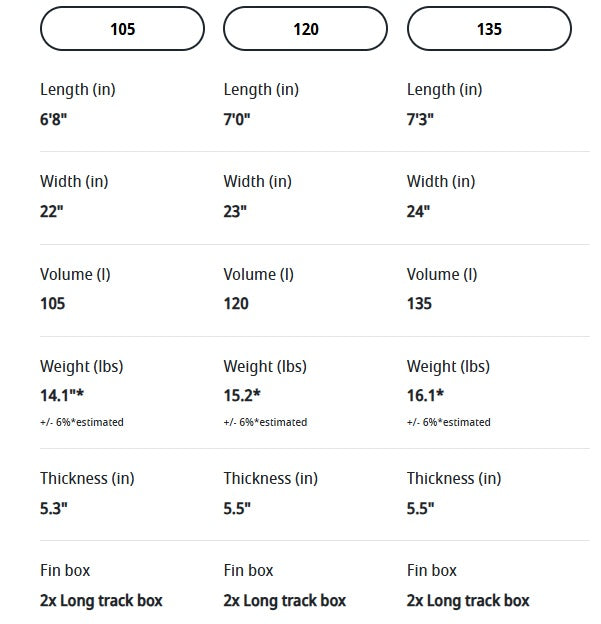Click the 14.1" weight value
The width and height of the screenshot is (601, 624).
point(61,395)
